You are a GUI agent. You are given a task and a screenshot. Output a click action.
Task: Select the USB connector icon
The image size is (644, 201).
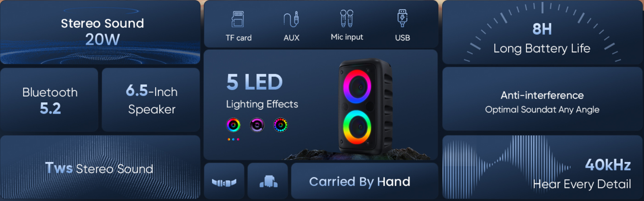(402, 19)
